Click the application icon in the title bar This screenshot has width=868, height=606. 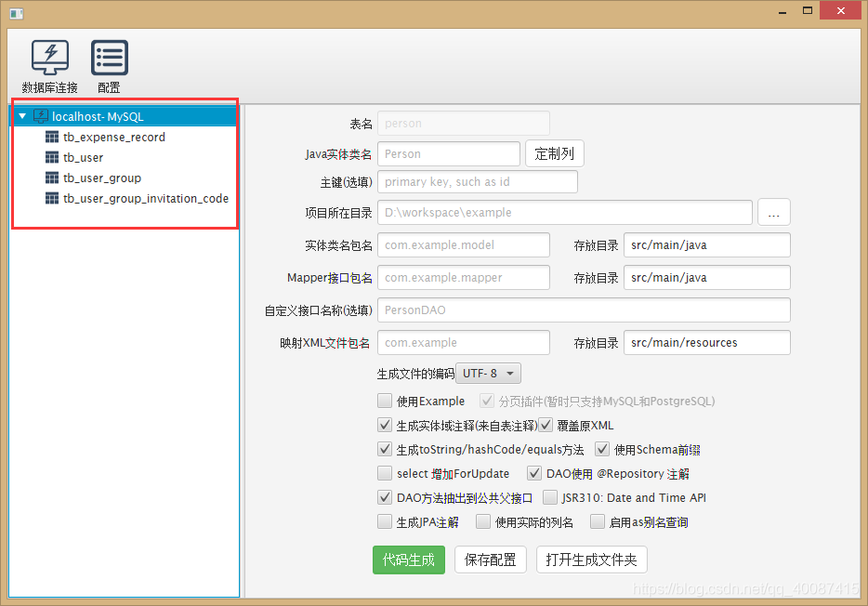(14, 12)
